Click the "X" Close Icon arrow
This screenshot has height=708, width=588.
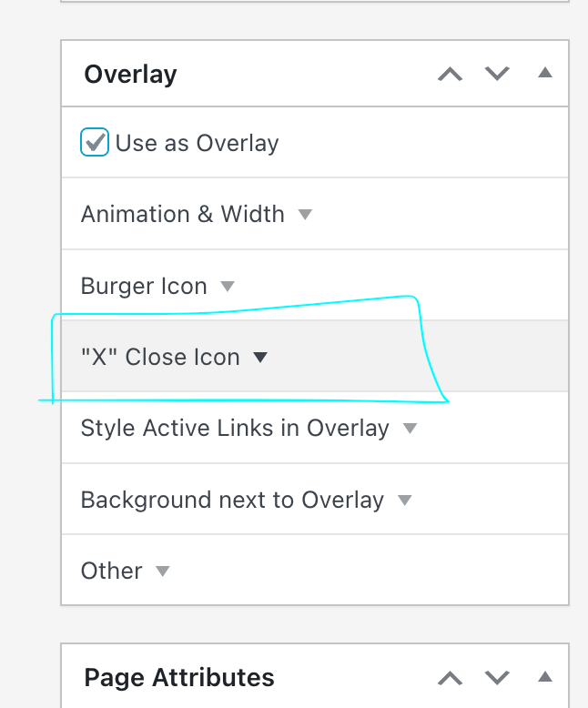coord(260,358)
